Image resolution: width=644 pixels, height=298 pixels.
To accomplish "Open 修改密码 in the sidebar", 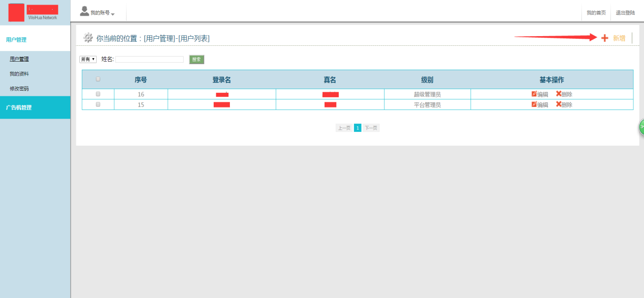I will click(19, 89).
